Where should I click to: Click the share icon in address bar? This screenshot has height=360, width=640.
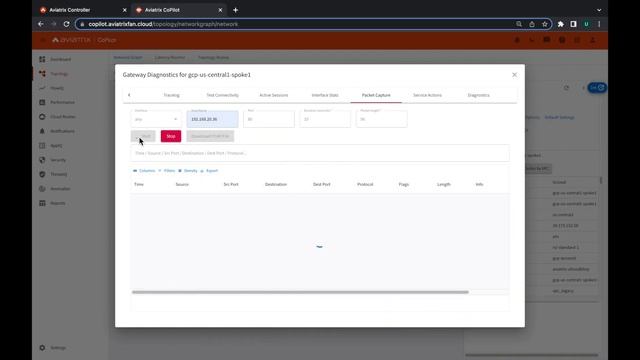click(x=532, y=24)
